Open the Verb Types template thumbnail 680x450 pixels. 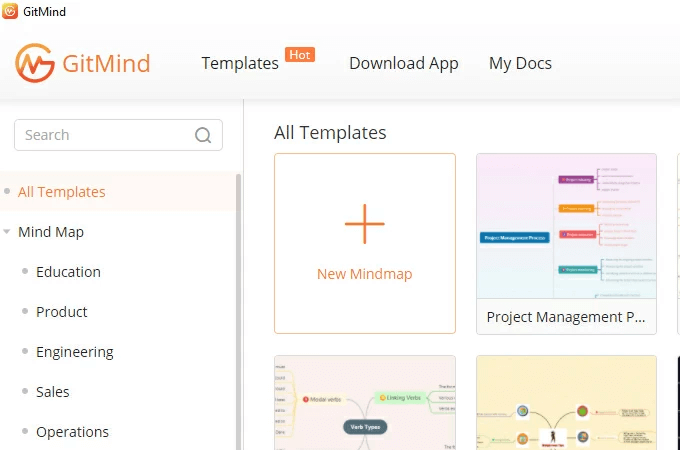[365, 403]
